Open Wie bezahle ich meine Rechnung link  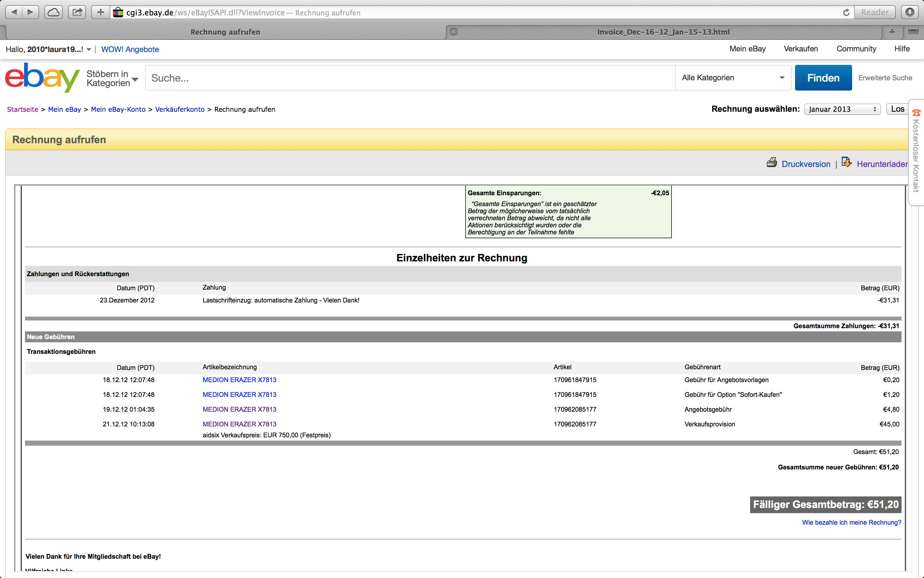pos(851,522)
